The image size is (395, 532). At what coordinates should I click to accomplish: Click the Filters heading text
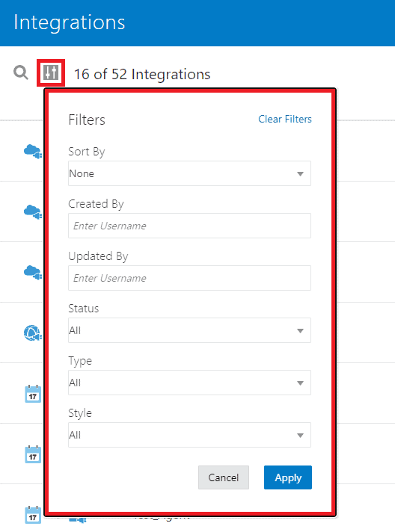pyautogui.click(x=87, y=120)
